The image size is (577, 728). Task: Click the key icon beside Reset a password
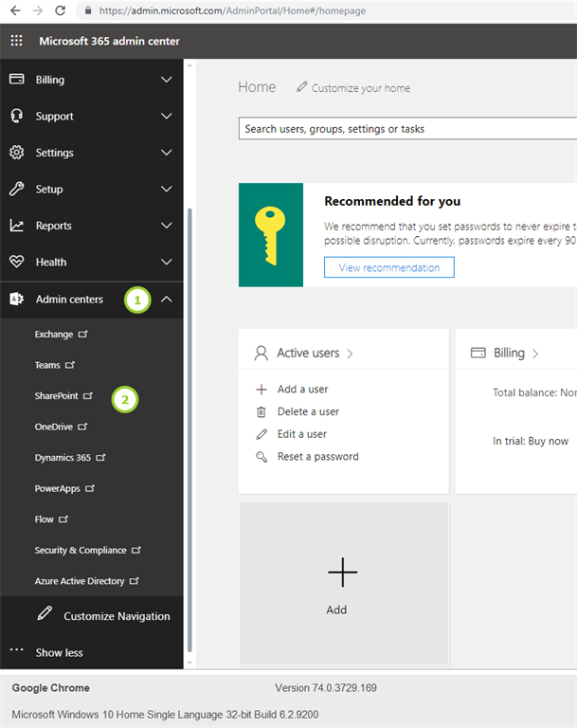tap(261, 457)
